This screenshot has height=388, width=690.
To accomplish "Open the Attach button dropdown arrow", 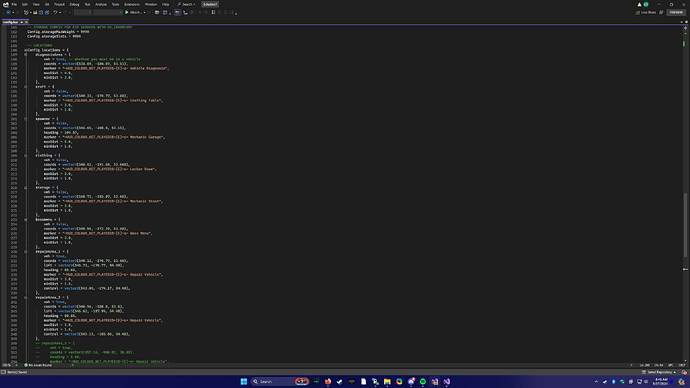I will coord(144,12).
